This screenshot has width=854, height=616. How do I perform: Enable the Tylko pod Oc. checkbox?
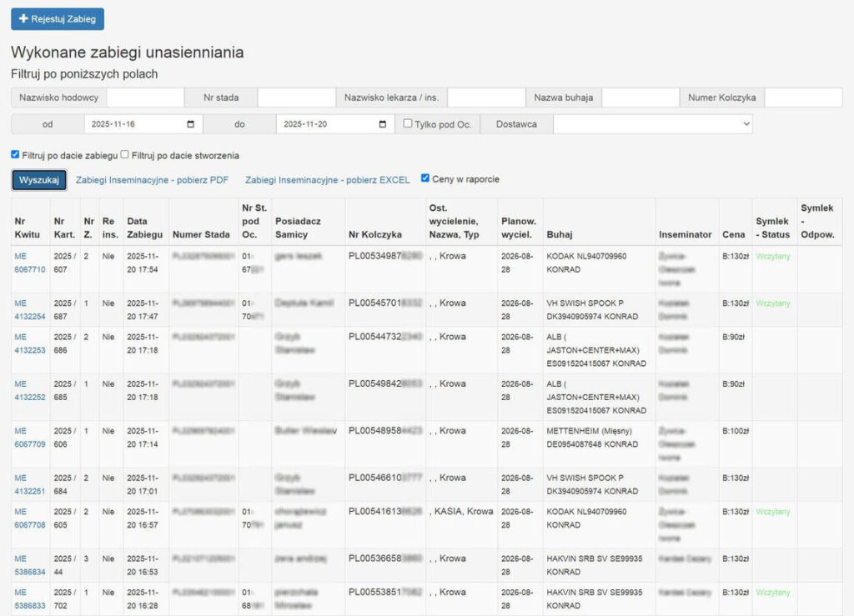pyautogui.click(x=408, y=123)
